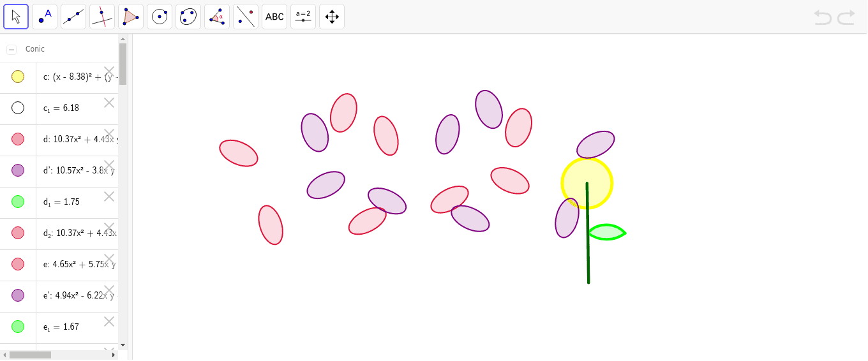Select the entry d₁ = 1.75
Image resolution: width=868 pixels, height=361 pixels.
point(61,202)
